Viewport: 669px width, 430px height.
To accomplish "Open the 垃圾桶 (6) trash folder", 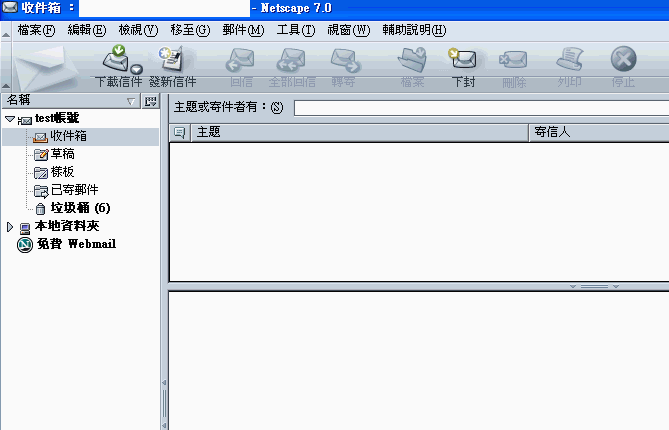I will (80, 208).
